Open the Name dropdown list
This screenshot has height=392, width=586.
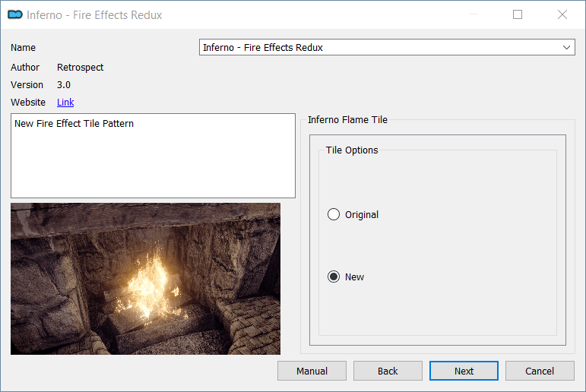pyautogui.click(x=387, y=47)
